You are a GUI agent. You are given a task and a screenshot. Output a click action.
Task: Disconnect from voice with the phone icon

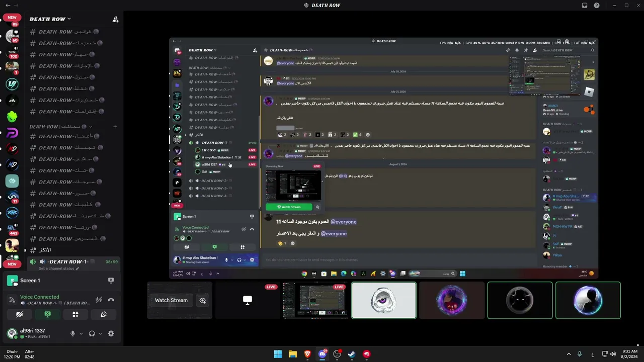pos(111,300)
